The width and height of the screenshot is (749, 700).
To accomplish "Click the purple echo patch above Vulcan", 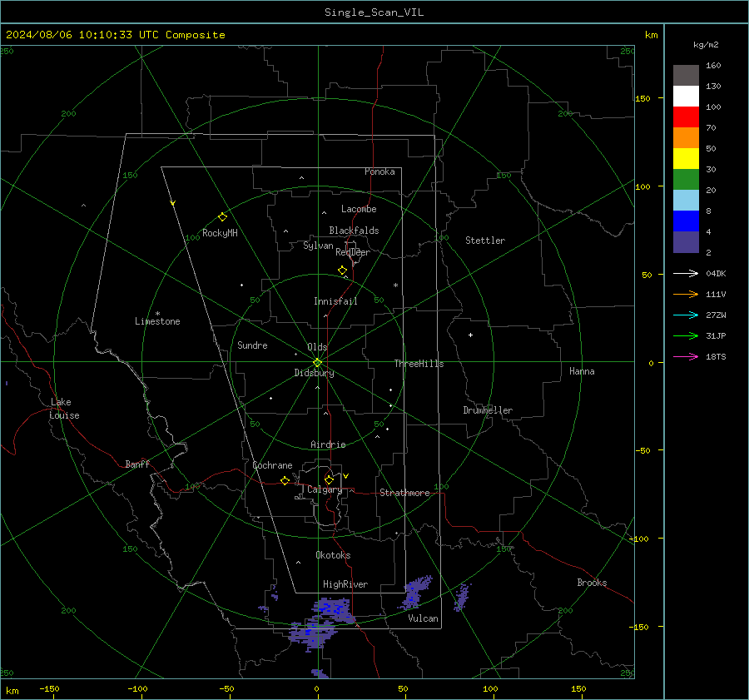I will click(417, 592).
